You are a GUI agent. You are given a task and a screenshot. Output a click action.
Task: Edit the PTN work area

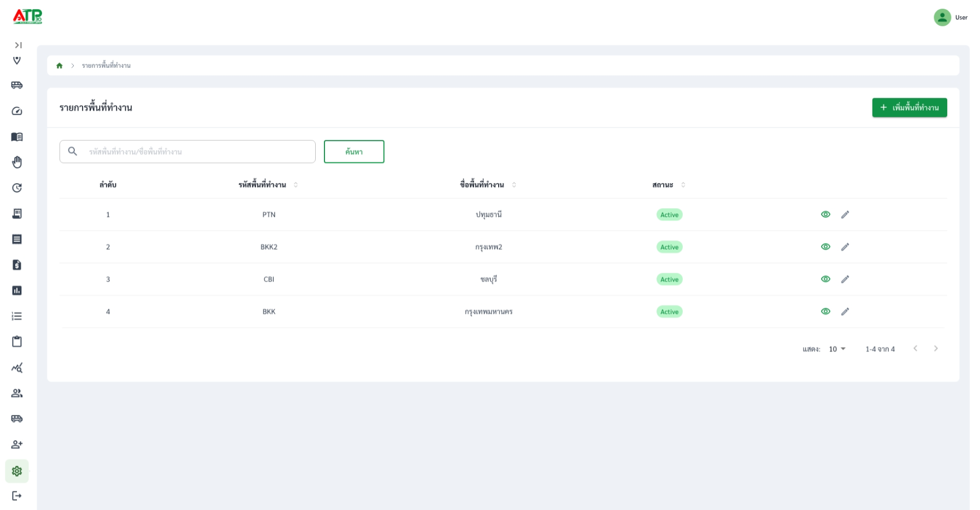(845, 214)
